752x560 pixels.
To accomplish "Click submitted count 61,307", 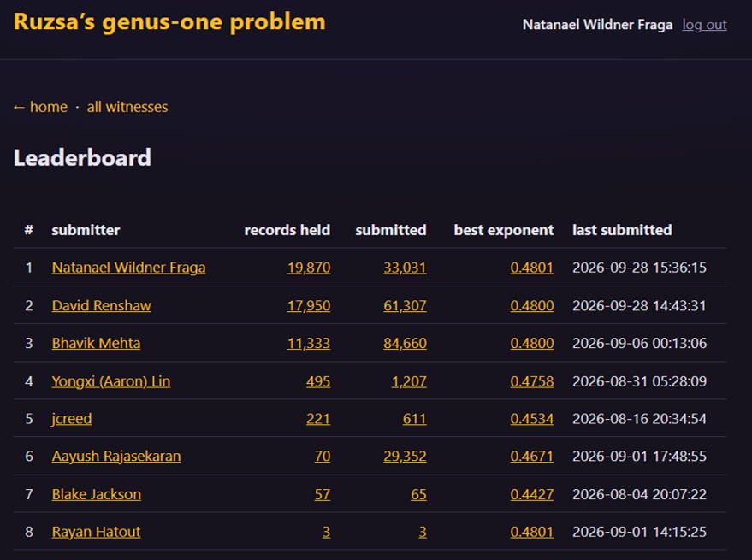I will coord(405,305).
